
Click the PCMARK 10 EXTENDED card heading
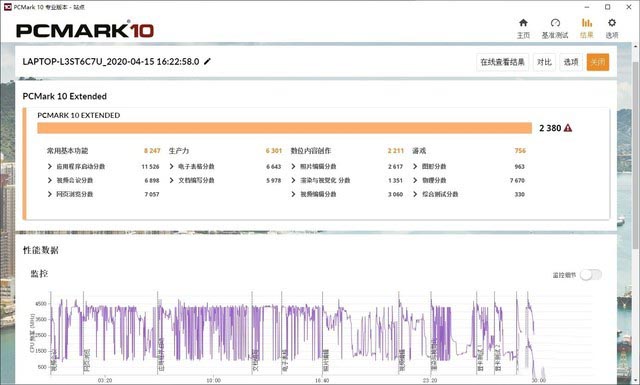click(79, 116)
